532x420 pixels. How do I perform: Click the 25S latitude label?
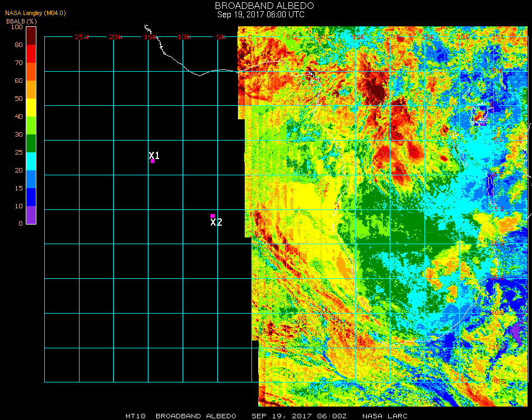498,277
